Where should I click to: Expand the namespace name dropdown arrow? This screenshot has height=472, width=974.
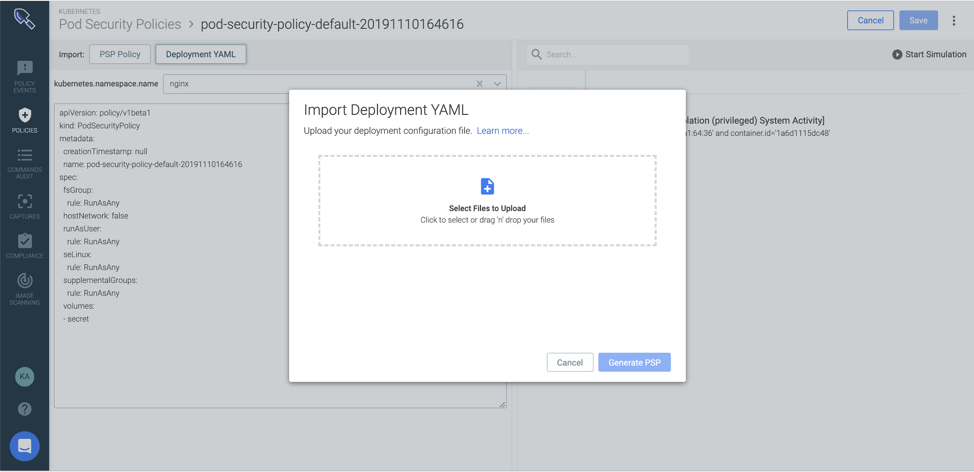[497, 84]
